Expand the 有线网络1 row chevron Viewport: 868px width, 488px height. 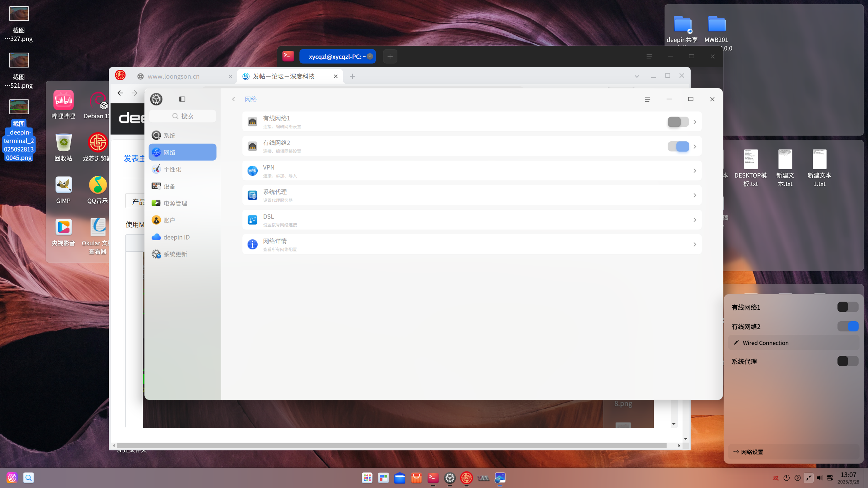tap(695, 122)
